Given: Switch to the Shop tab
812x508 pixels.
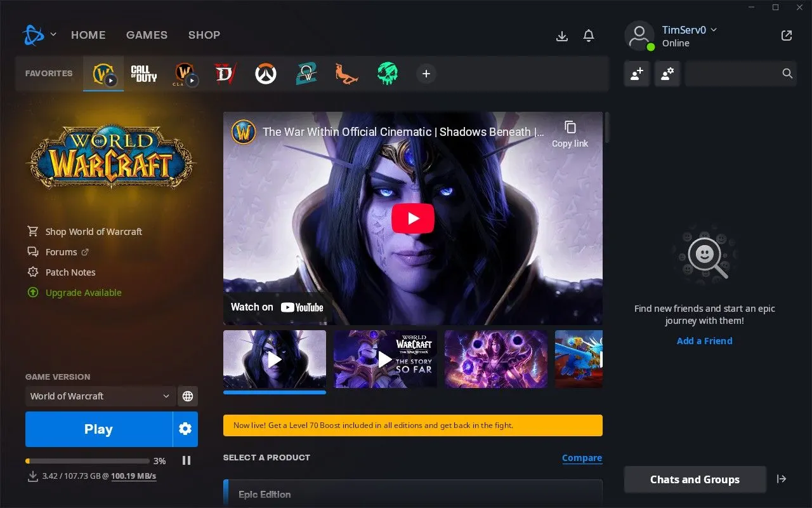Looking at the screenshot, I should [204, 35].
